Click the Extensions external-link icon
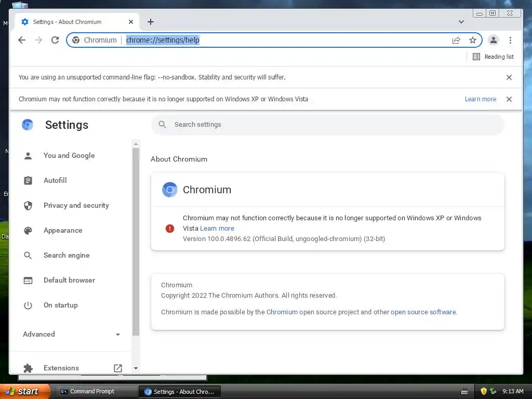This screenshot has height=399, width=532. (118, 368)
